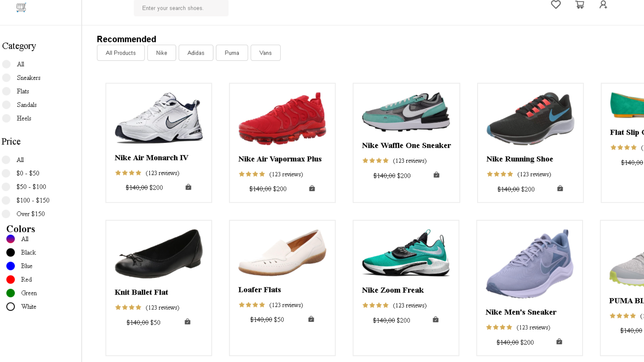Choose the Over $150 price option

(x=6, y=214)
